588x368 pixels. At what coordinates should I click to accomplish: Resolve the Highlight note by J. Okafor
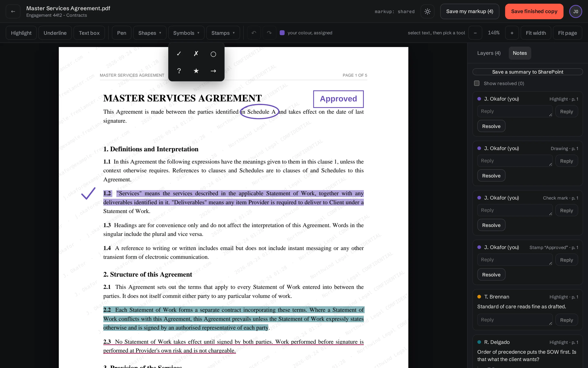pyautogui.click(x=491, y=126)
